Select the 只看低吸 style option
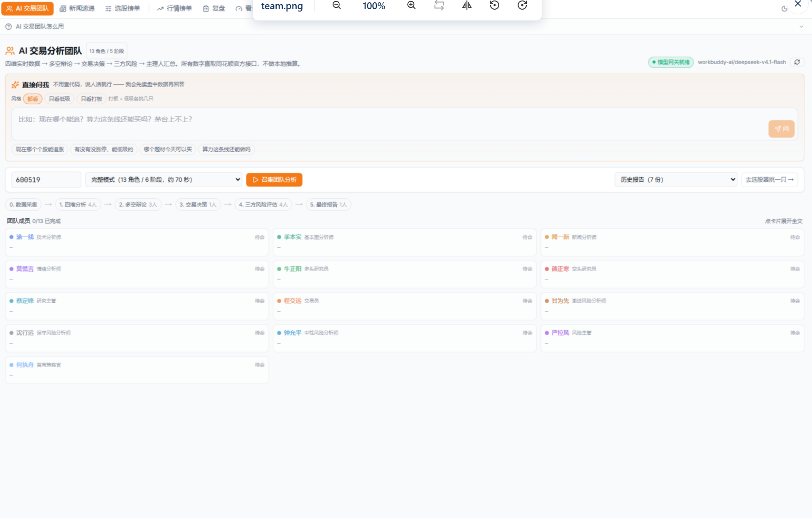Screen dimensions: 812x518 coord(60,99)
